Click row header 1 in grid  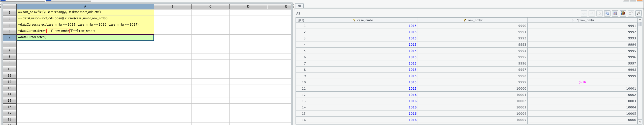click(10, 13)
